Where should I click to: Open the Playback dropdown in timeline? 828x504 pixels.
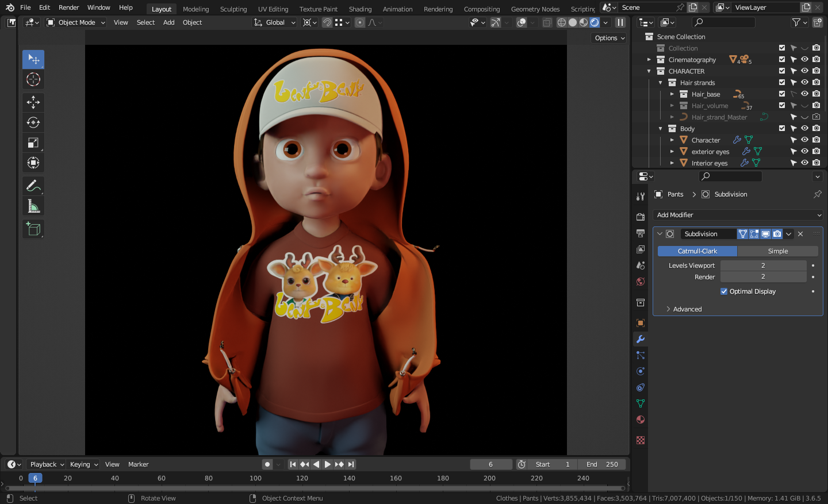click(x=46, y=464)
